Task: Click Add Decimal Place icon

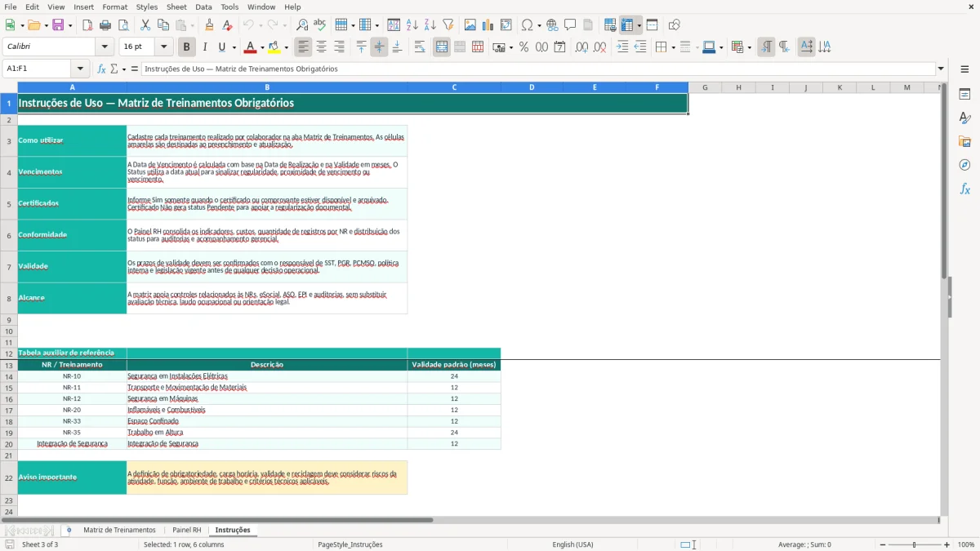Action: [x=581, y=47]
